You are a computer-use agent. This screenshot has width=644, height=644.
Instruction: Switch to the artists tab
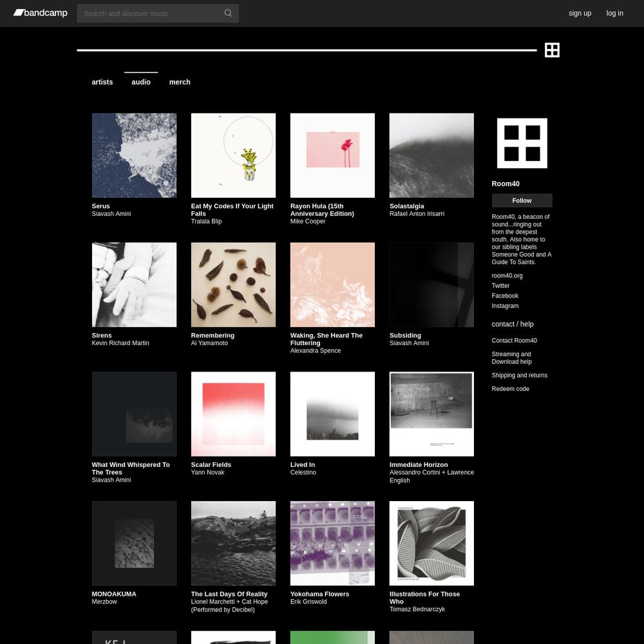[x=102, y=82]
